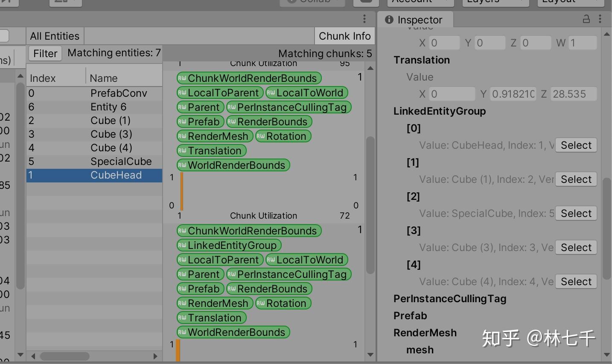Click the orange Chunk Utilization bar

[181, 191]
